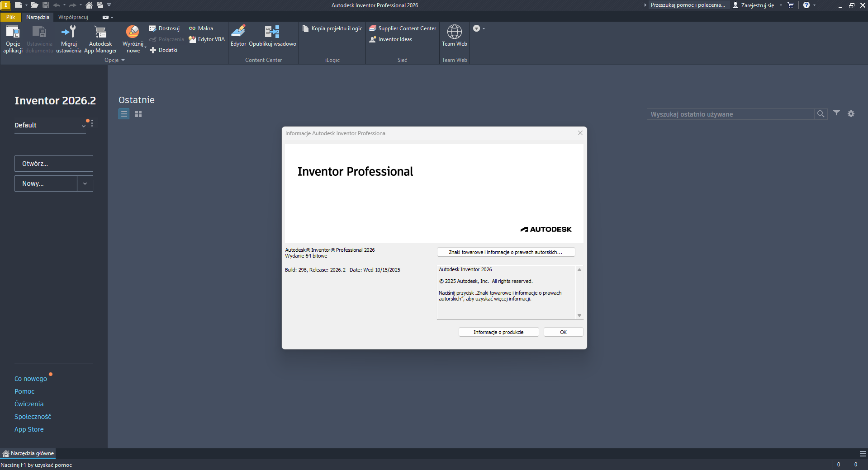Open Supplier Content Center
868x470 pixels.
(403, 28)
